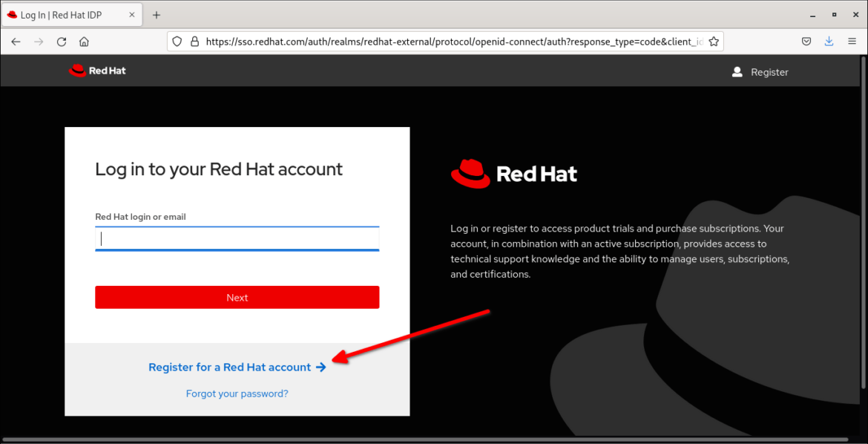The width and height of the screenshot is (868, 444).
Task: Open the Firefox downloads panel
Action: (829, 41)
